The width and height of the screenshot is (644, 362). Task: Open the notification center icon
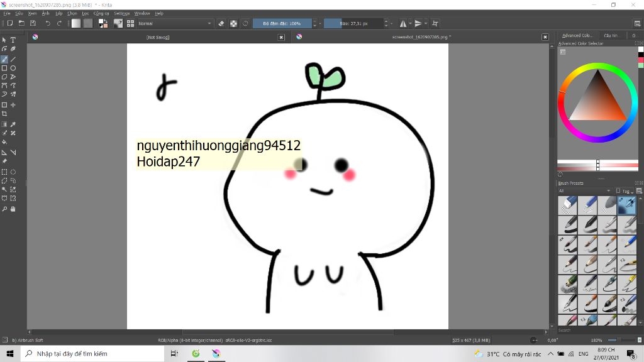pos(631,353)
